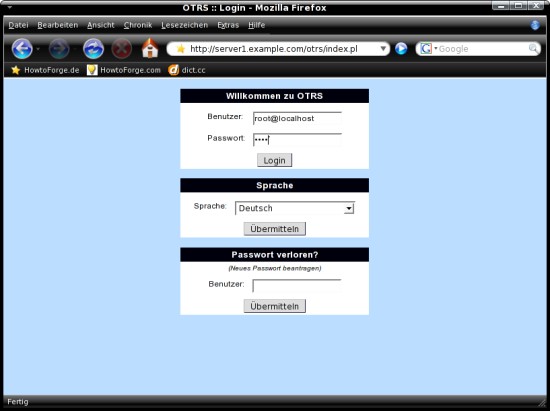
Task: Expand the URL history dropdown arrow
Action: coord(383,49)
